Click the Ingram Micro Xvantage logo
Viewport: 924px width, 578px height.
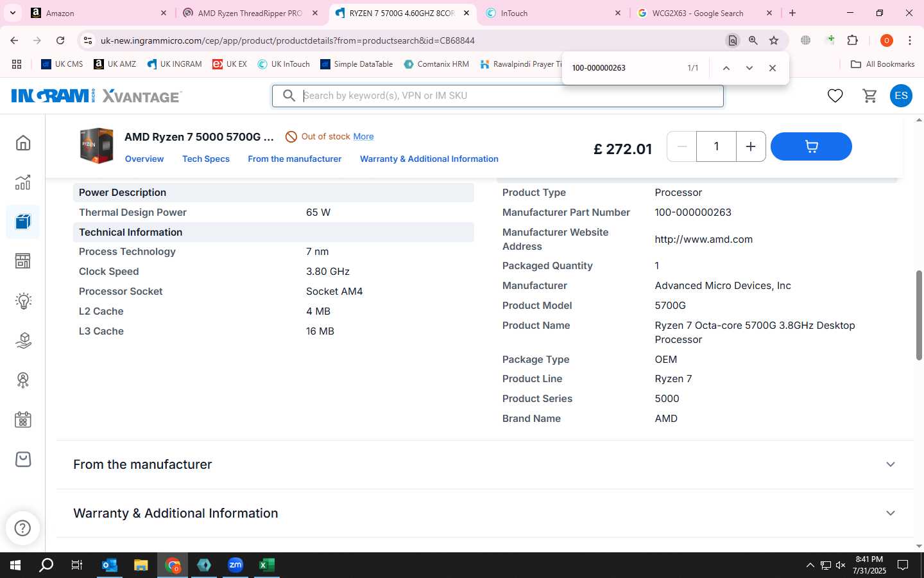pyautogui.click(x=96, y=96)
